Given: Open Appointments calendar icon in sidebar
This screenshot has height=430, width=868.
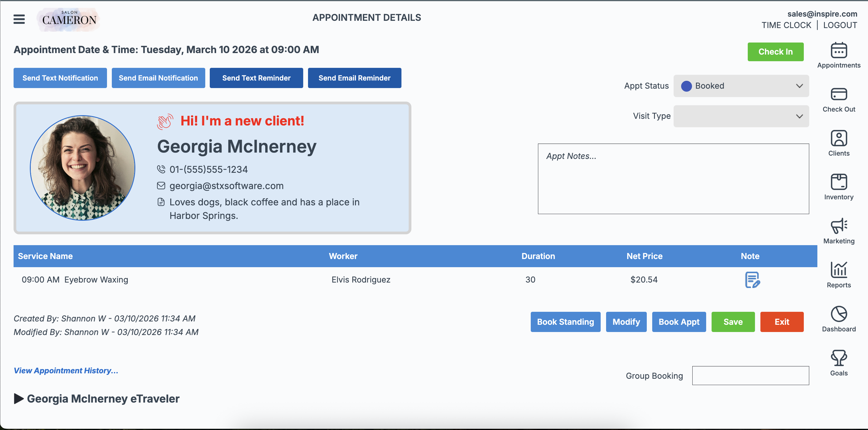Looking at the screenshot, I should coord(838,51).
